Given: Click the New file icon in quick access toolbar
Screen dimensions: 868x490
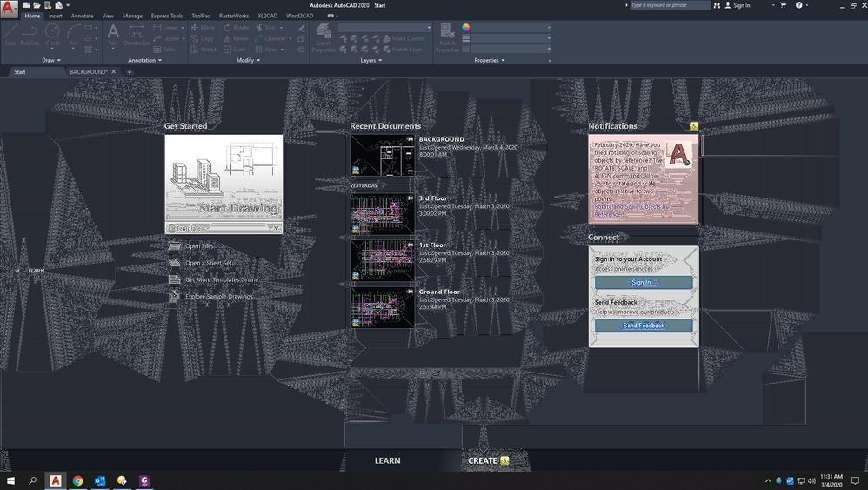Looking at the screenshot, I should tap(26, 5).
